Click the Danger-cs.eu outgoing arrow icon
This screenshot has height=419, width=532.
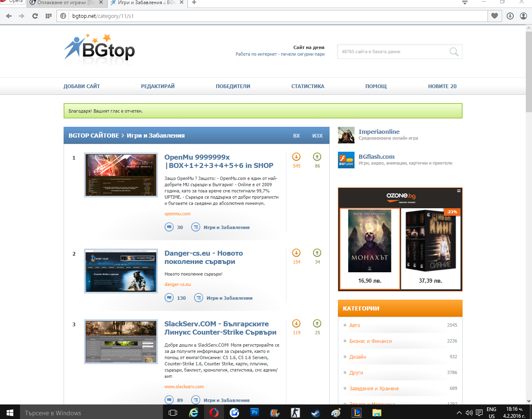[x=317, y=253]
